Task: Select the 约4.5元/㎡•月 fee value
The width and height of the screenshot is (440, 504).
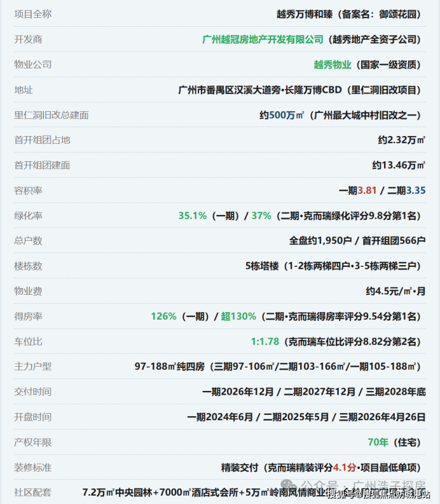Action: click(x=395, y=291)
